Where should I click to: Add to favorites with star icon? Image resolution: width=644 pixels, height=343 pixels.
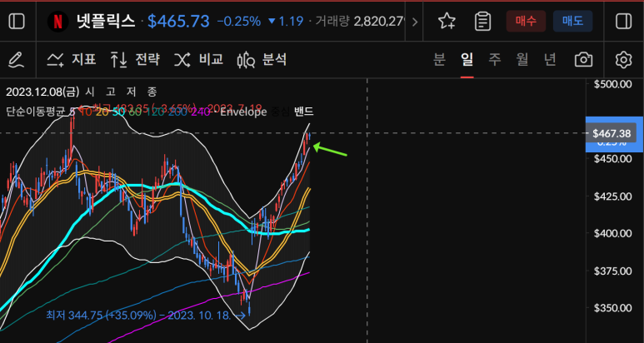click(x=447, y=22)
